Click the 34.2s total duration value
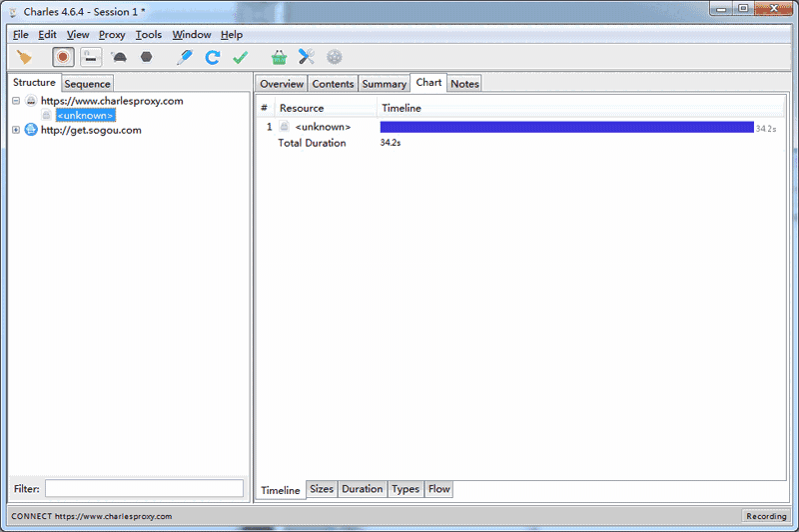The height and width of the screenshot is (532, 799). [x=391, y=143]
